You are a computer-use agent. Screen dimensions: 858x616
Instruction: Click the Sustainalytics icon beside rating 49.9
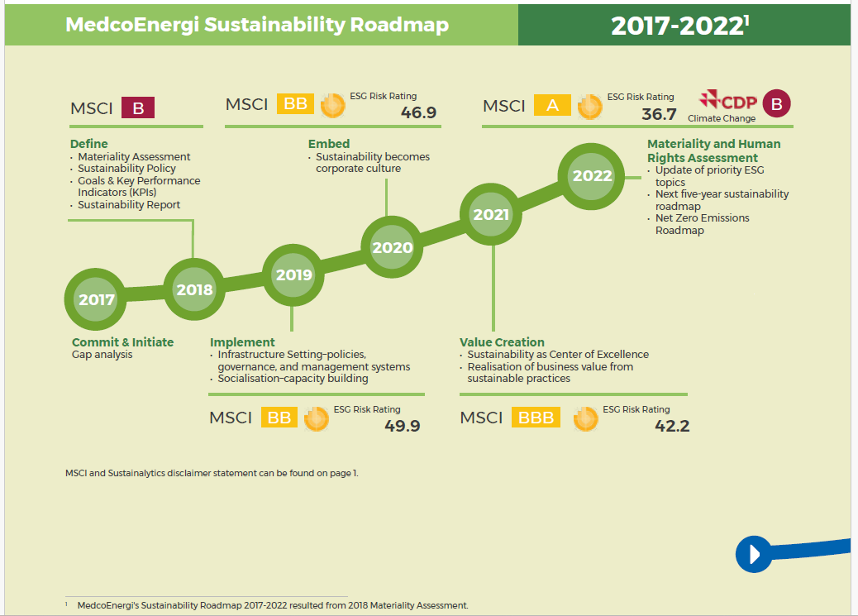(x=316, y=418)
